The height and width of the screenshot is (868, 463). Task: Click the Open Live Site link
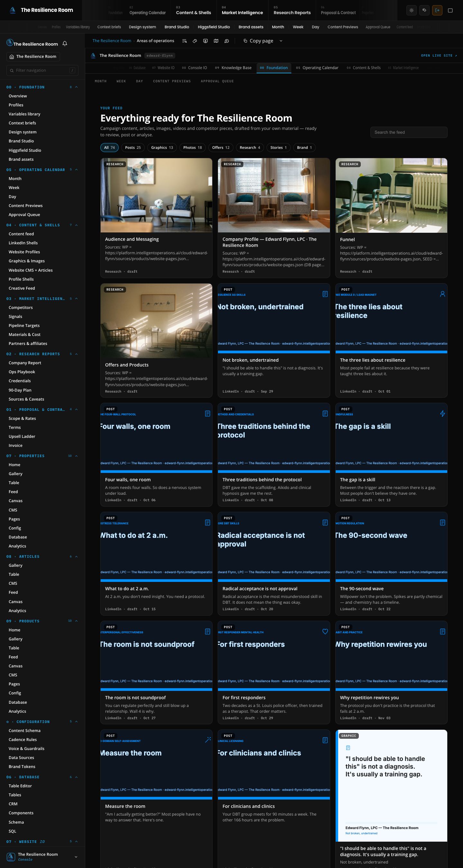439,56
